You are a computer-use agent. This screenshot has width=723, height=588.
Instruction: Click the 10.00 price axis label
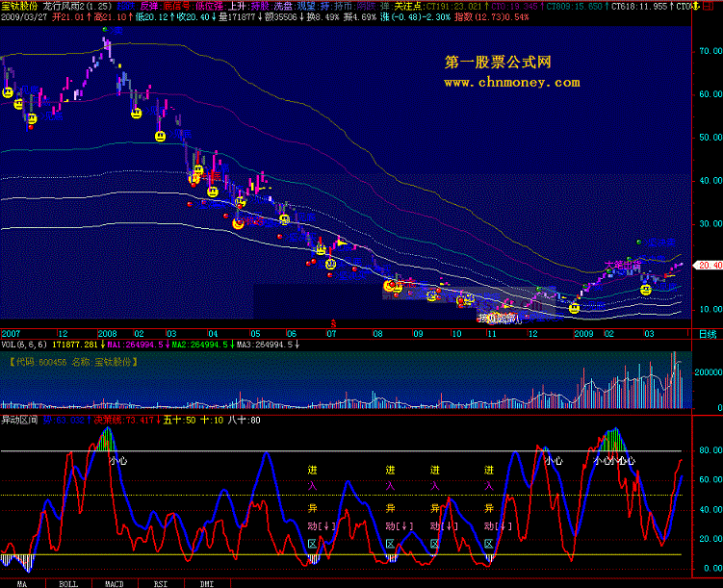tap(710, 309)
